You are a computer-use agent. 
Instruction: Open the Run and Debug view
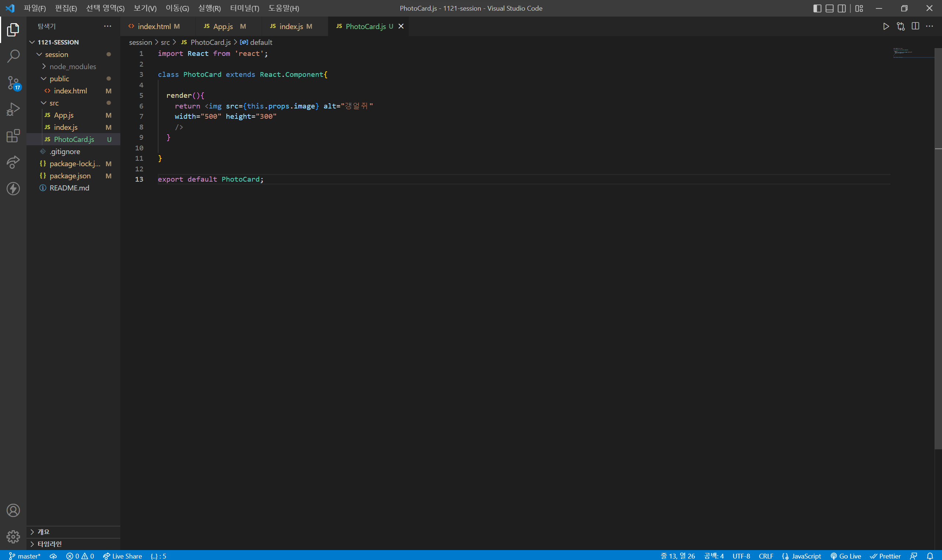pos(13,110)
